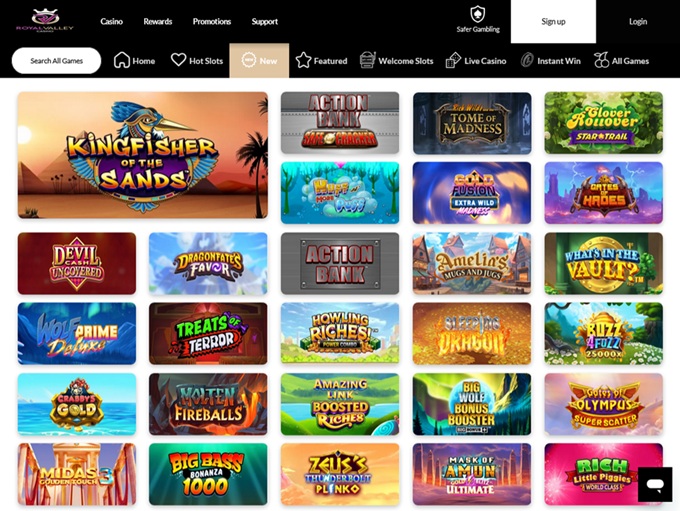Click the Sign up button

pos(553,22)
